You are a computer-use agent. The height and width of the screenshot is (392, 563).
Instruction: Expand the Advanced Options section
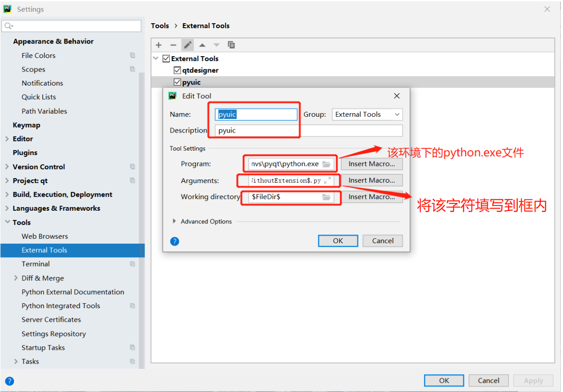[x=174, y=222]
